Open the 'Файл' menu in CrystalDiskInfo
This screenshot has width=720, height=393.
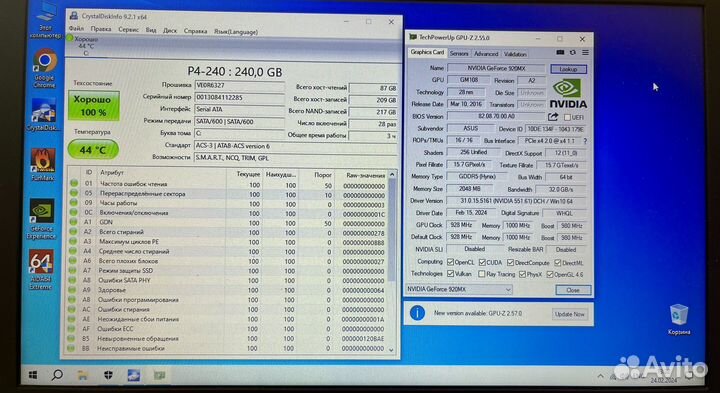tap(76, 29)
